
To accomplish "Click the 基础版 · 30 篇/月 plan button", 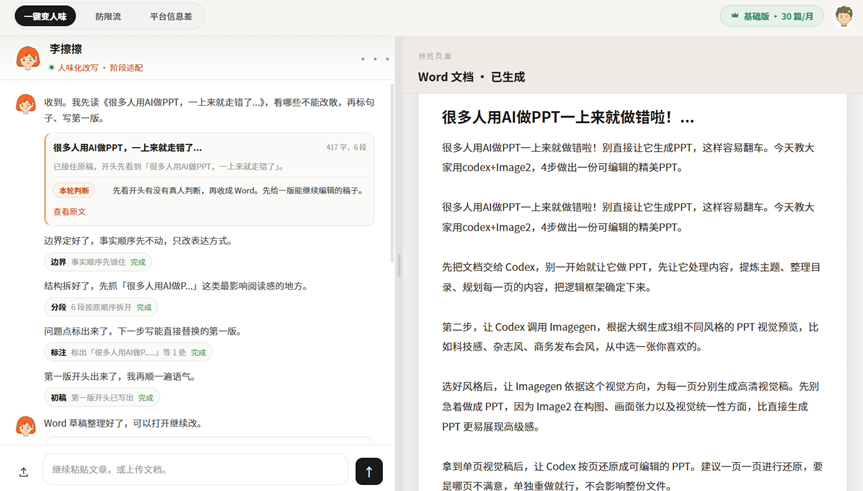I will [x=772, y=16].
